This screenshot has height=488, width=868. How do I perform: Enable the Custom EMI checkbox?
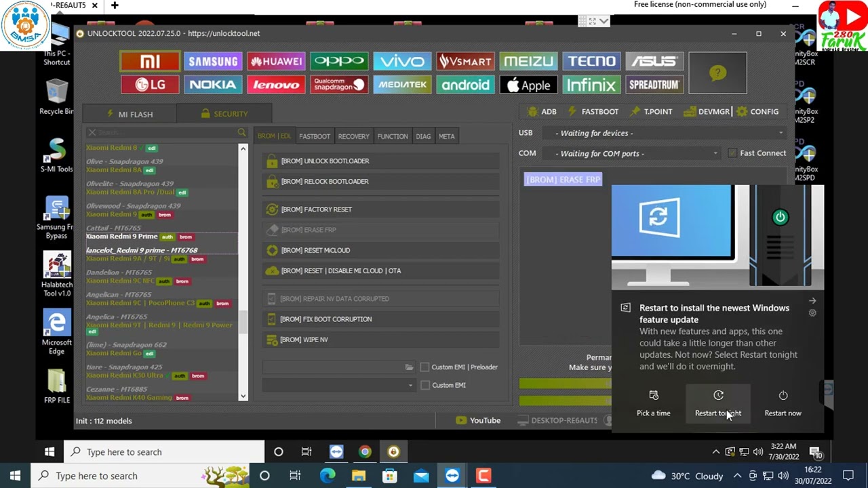pos(425,385)
